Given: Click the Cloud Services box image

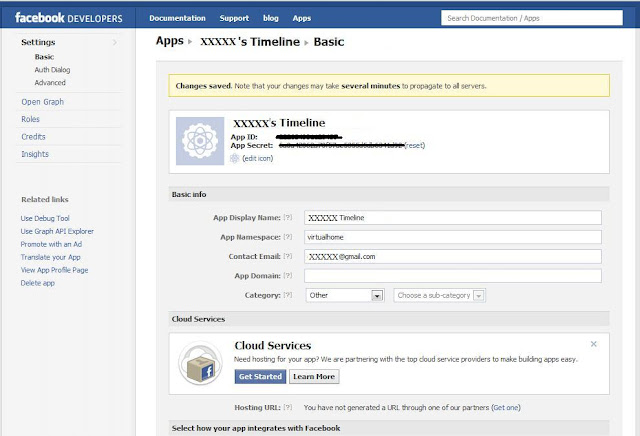Looking at the screenshot, I should 200,363.
